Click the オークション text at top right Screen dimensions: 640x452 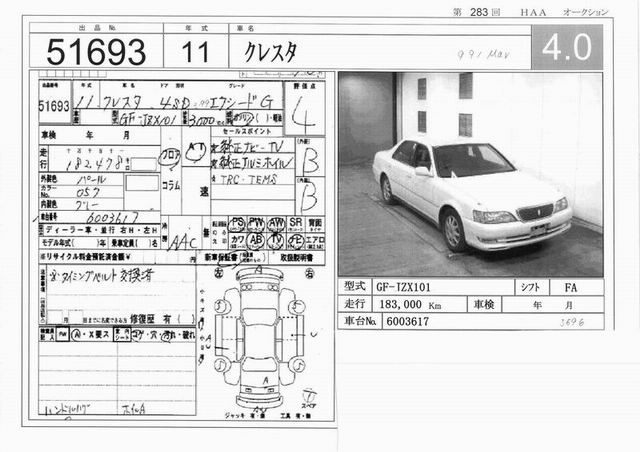585,12
